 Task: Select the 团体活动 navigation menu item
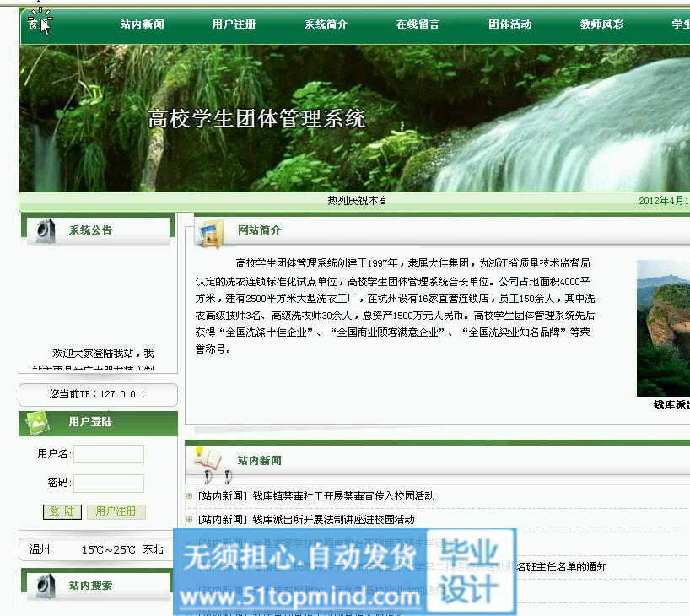click(510, 24)
